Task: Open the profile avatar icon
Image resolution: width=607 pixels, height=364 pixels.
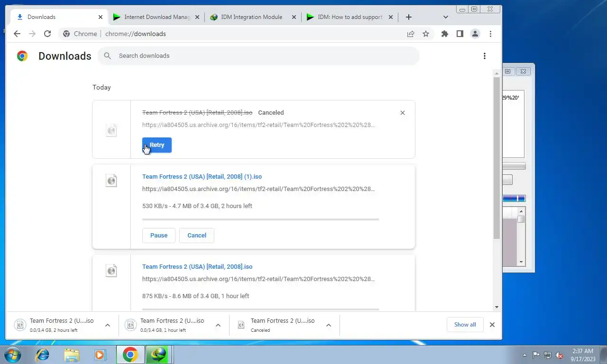Action: tap(475, 34)
